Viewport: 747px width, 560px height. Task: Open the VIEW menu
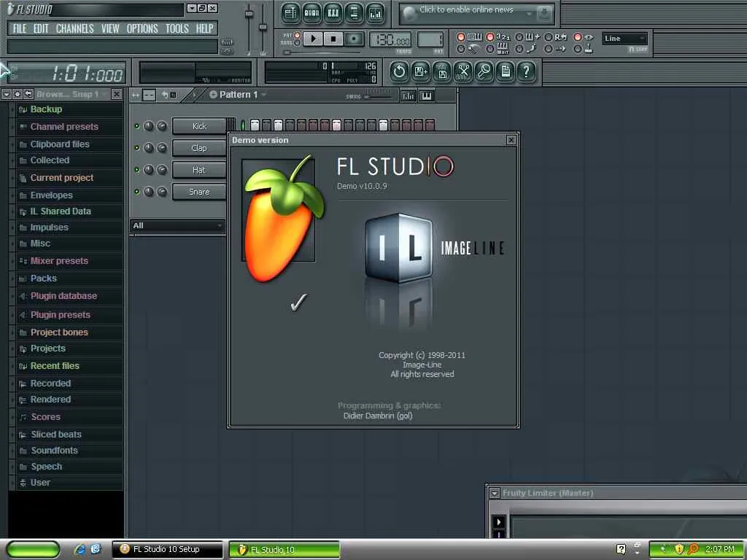[x=110, y=28]
